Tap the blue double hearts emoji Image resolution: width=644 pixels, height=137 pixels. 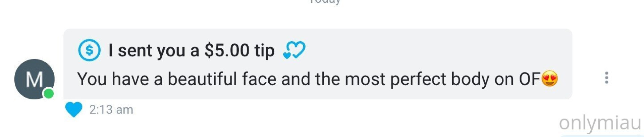pyautogui.click(x=294, y=50)
